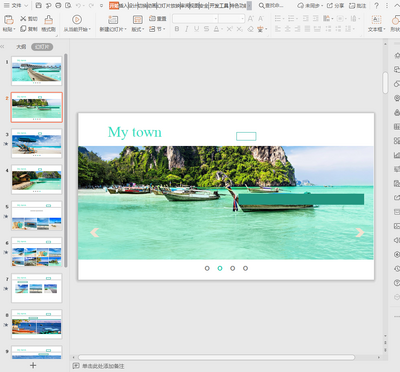The image size is (400, 372).
Task: Open the 开发工具 ribbon tab
Action: coord(219,5)
